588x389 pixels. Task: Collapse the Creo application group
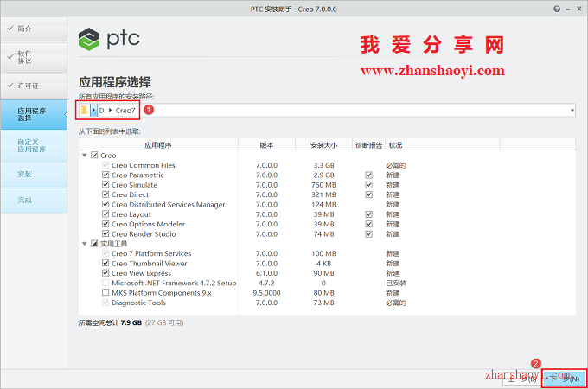pos(85,155)
